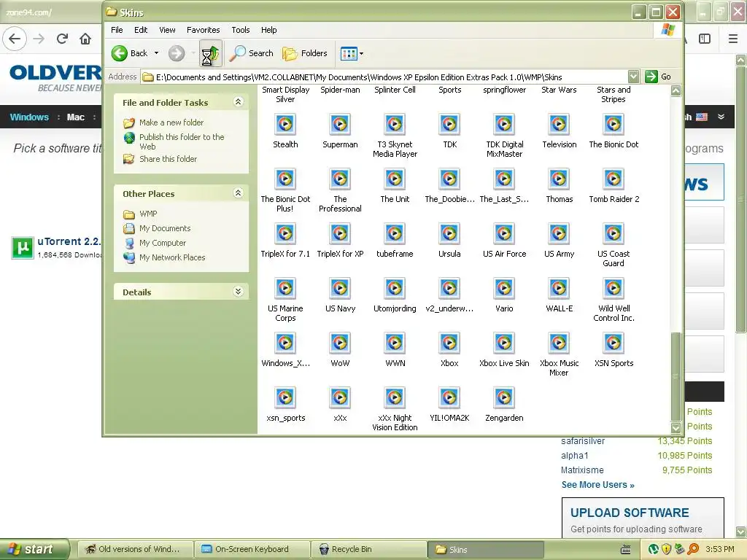
Task: Expand the browser language flag chevron
Action: pyautogui.click(x=721, y=117)
